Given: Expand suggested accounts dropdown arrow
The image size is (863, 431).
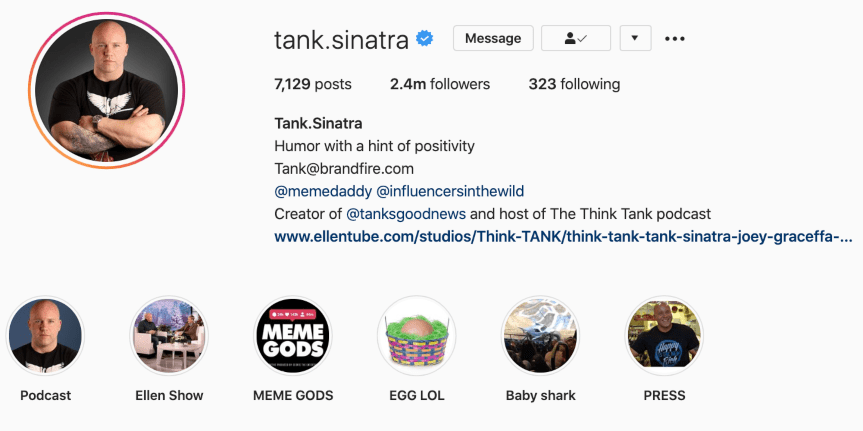Looking at the screenshot, I should coord(635,38).
